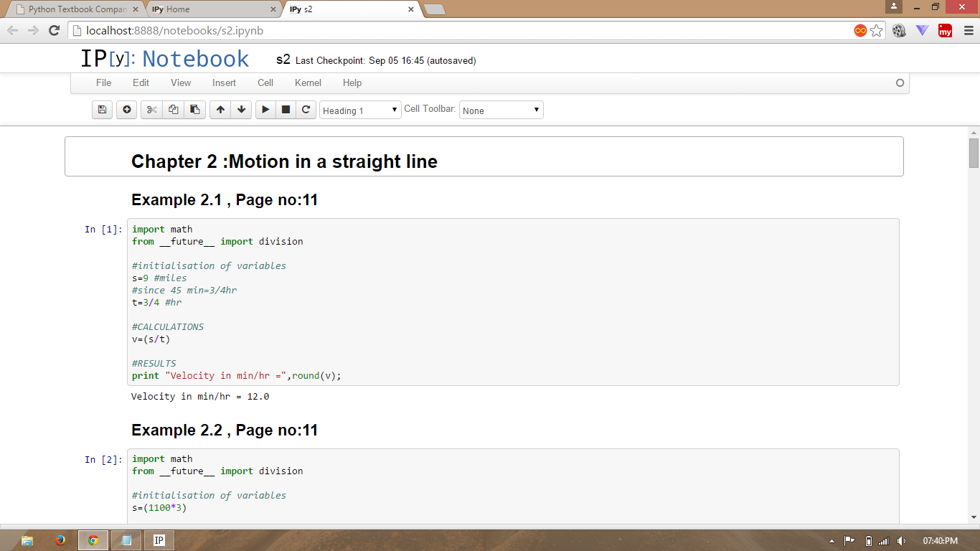980x551 pixels.
Task: Run the cell with play icon
Action: [x=265, y=110]
